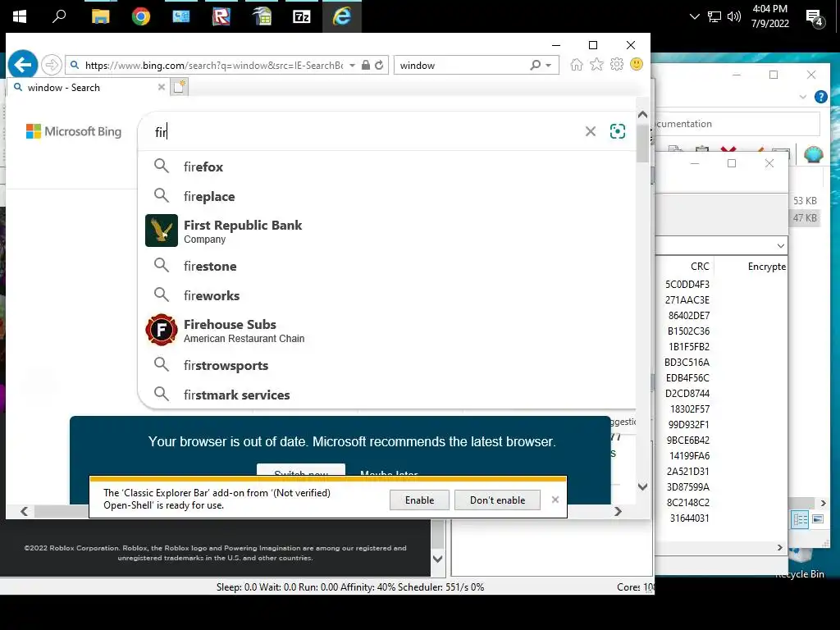This screenshot has width=840, height=630.
Task: Choose the 'firefox' suggestion
Action: 387,167
